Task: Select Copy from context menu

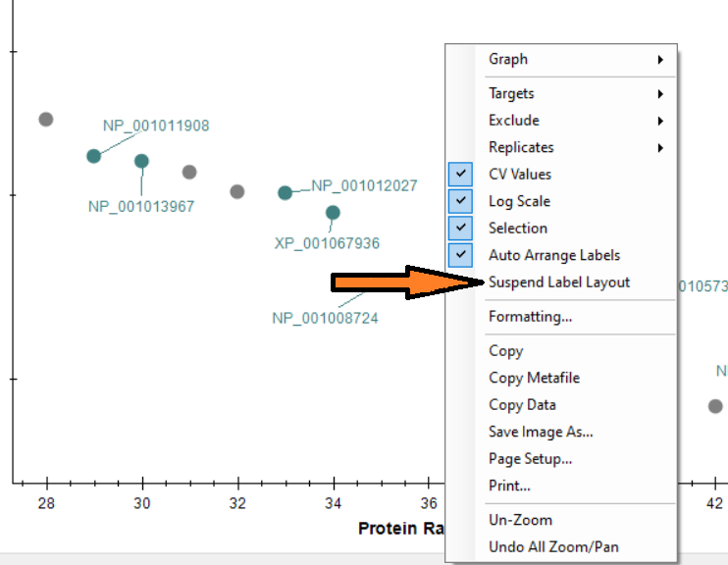Action: (x=506, y=351)
